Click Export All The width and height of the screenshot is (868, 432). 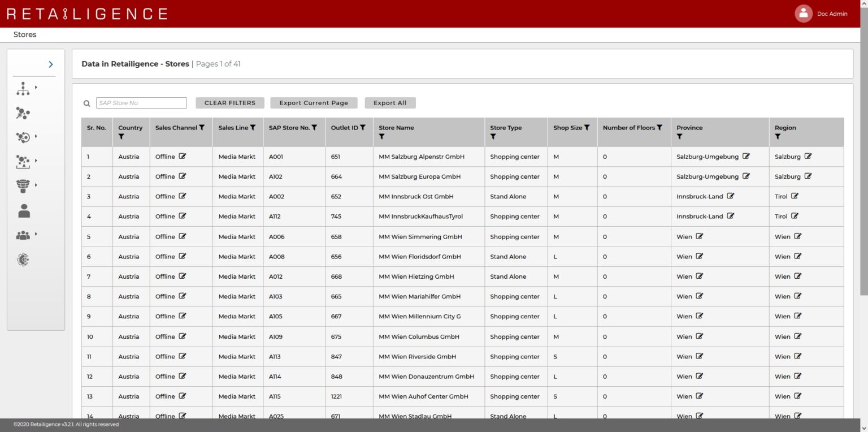point(390,103)
